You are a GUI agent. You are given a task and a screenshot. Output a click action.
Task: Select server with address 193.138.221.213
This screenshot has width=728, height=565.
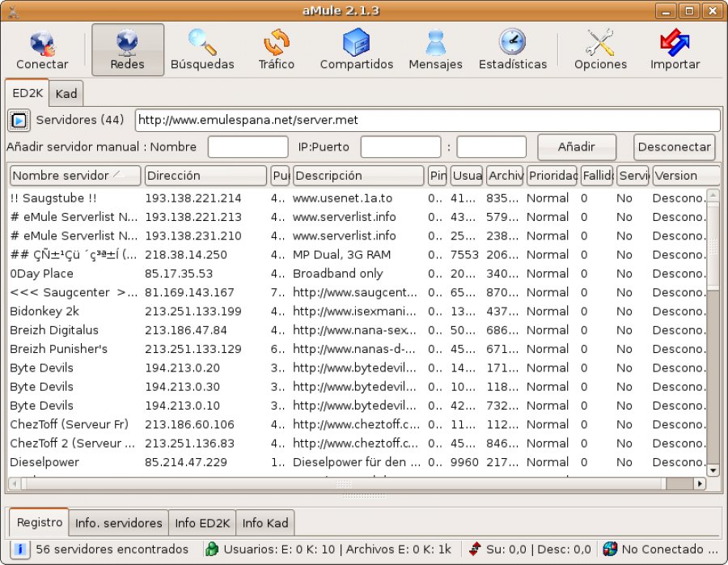358,217
